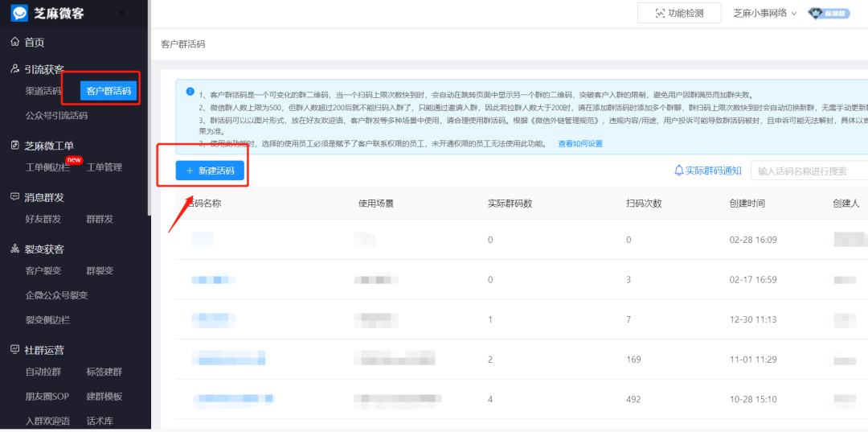Click the scan count 7 cell
868x432 pixels.
tap(628, 319)
